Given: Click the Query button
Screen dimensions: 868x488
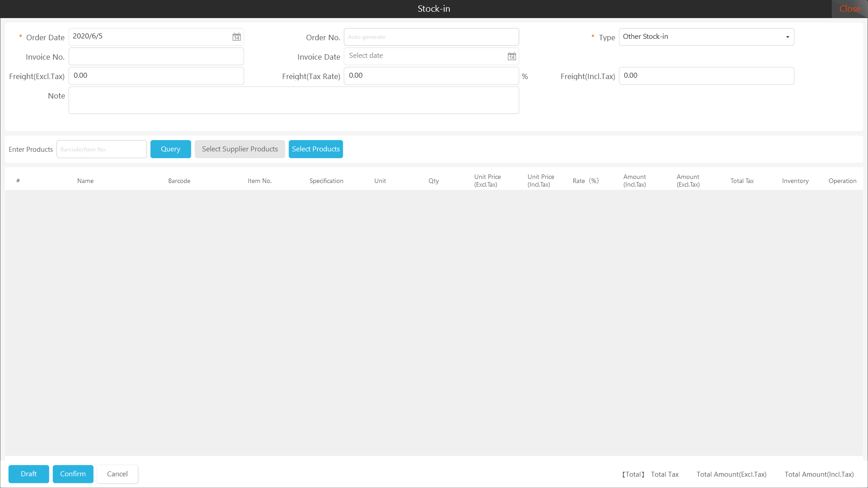Looking at the screenshot, I should point(170,149).
